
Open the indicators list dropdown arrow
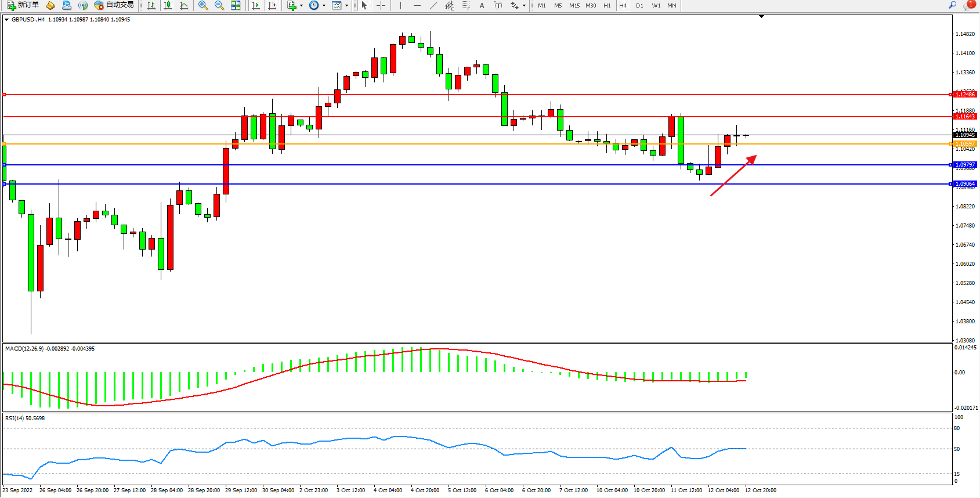pos(301,6)
